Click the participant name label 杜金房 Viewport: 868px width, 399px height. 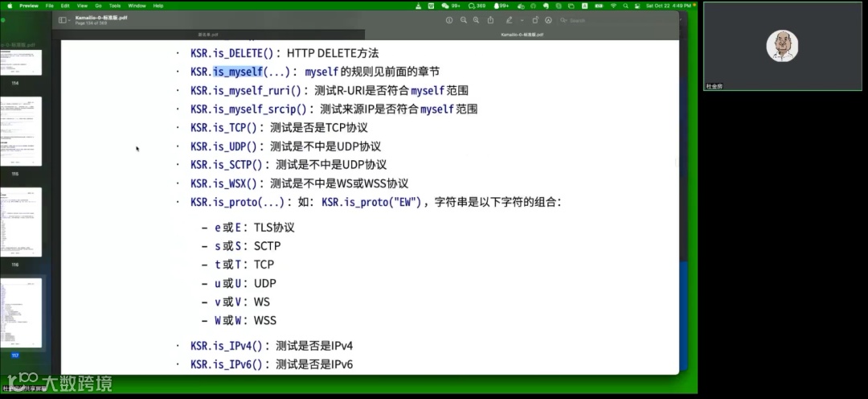pos(714,86)
